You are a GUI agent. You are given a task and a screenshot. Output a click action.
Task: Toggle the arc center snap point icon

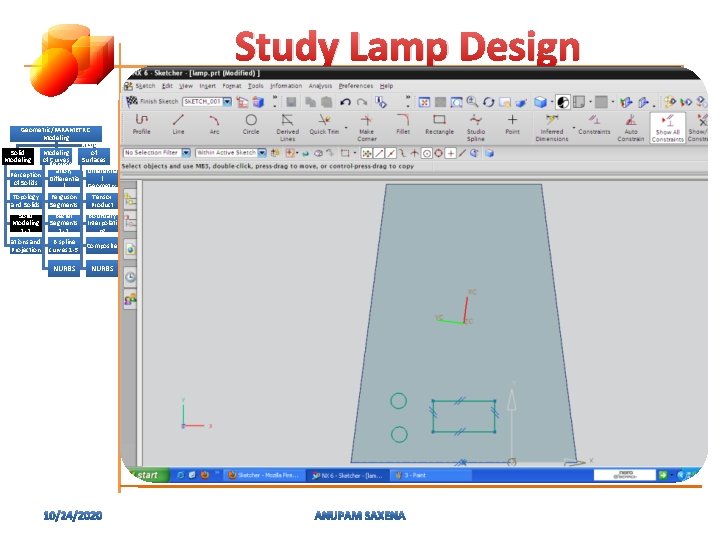point(427,153)
